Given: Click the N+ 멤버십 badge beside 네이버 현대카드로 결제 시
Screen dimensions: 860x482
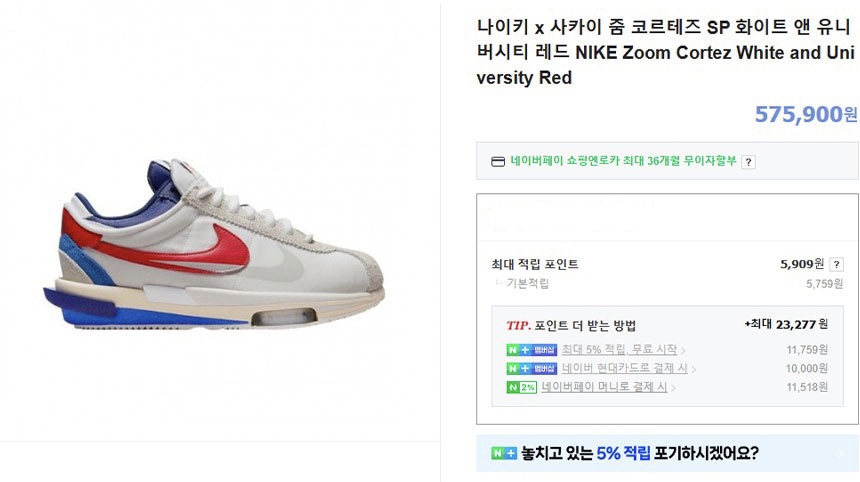Looking at the screenshot, I should (531, 368).
